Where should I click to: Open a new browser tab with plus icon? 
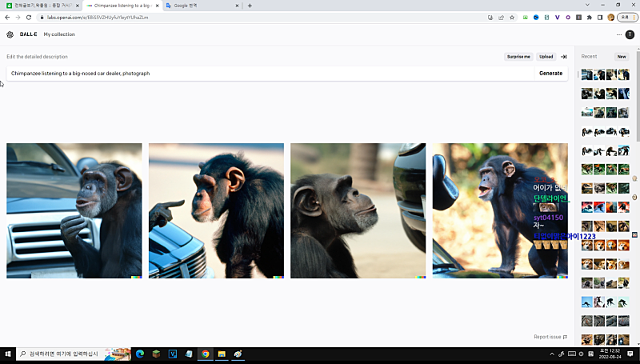(250, 6)
